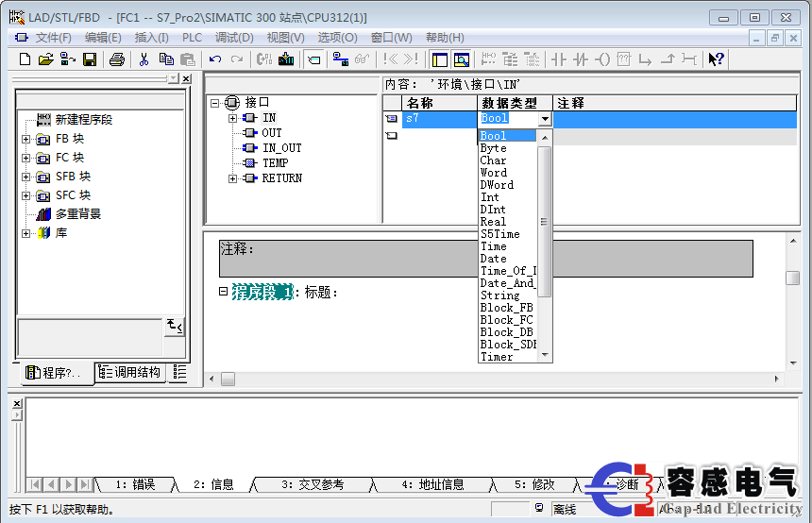The height and width of the screenshot is (523, 812).
Task: Click the Paste toolbar icon
Action: [x=188, y=59]
